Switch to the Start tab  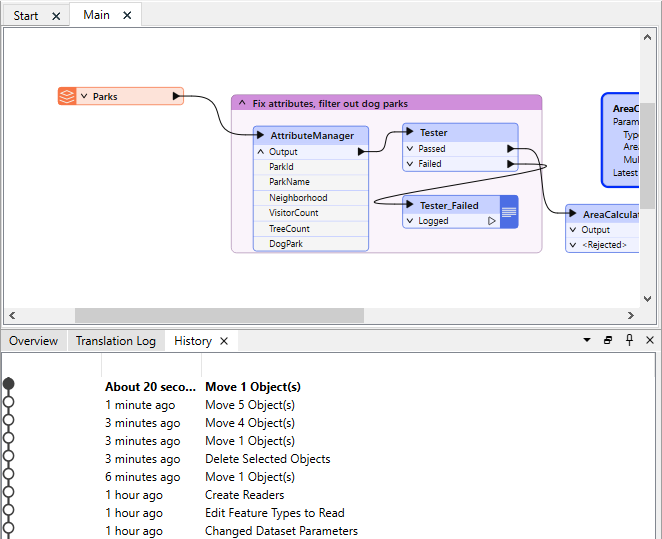pos(26,16)
